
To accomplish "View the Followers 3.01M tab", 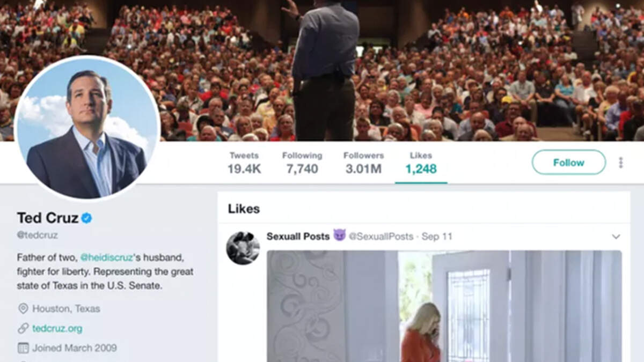I will click(363, 162).
